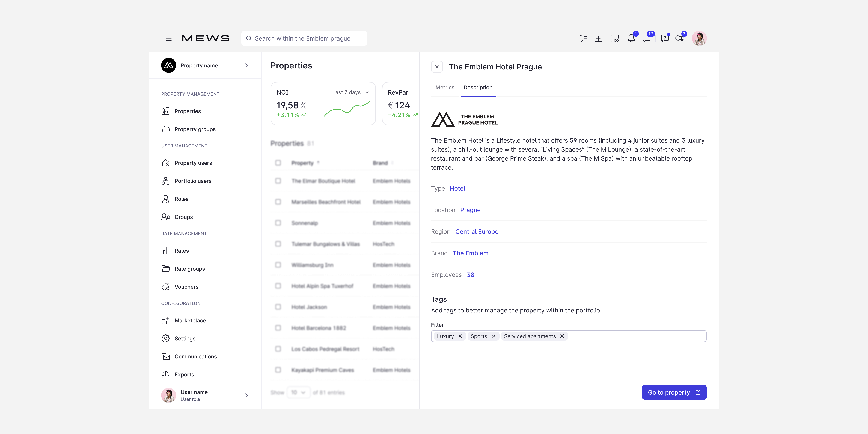
Task: Click the sort lines icon
Action: (x=583, y=38)
